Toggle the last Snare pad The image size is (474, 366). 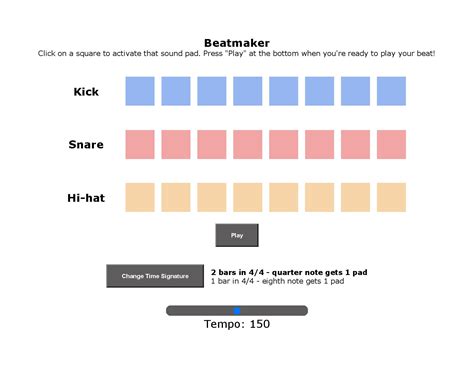[391, 144]
